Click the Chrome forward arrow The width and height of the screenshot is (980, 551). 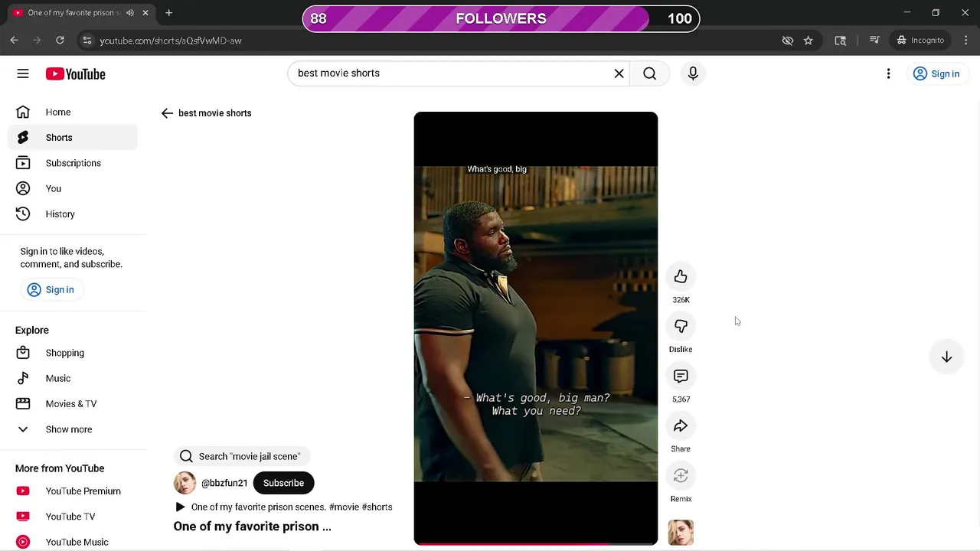(x=37, y=40)
